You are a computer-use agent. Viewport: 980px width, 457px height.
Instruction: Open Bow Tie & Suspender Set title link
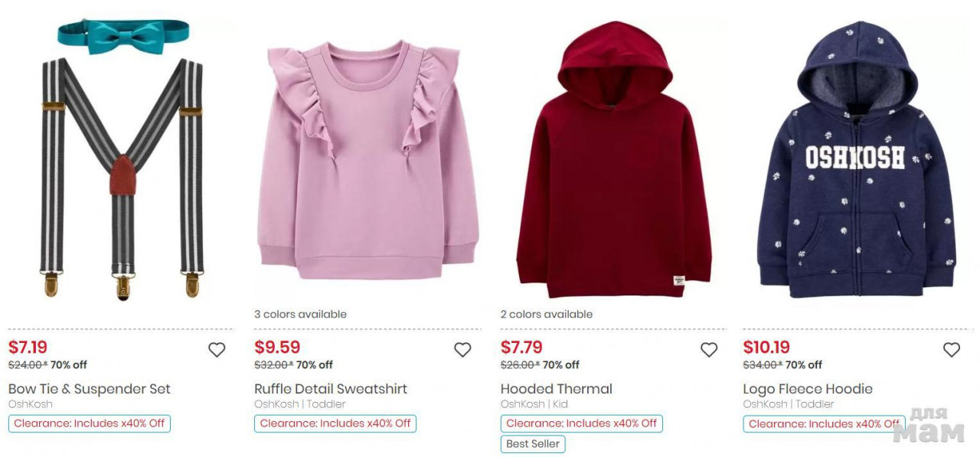[90, 389]
